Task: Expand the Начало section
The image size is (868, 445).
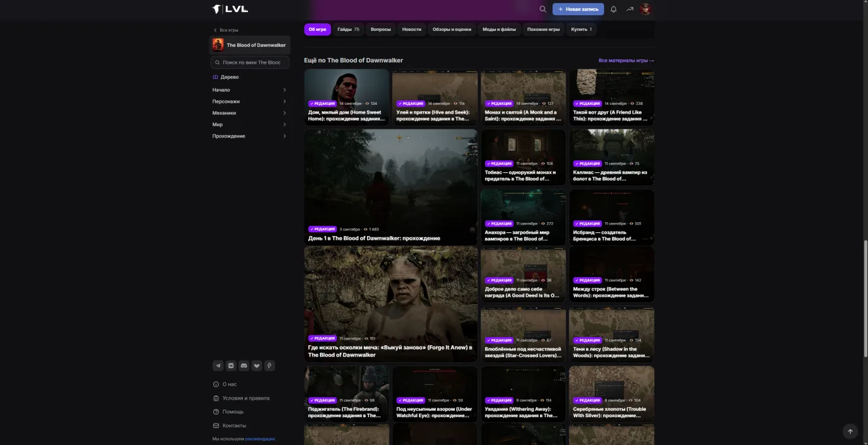Action: (x=250, y=90)
